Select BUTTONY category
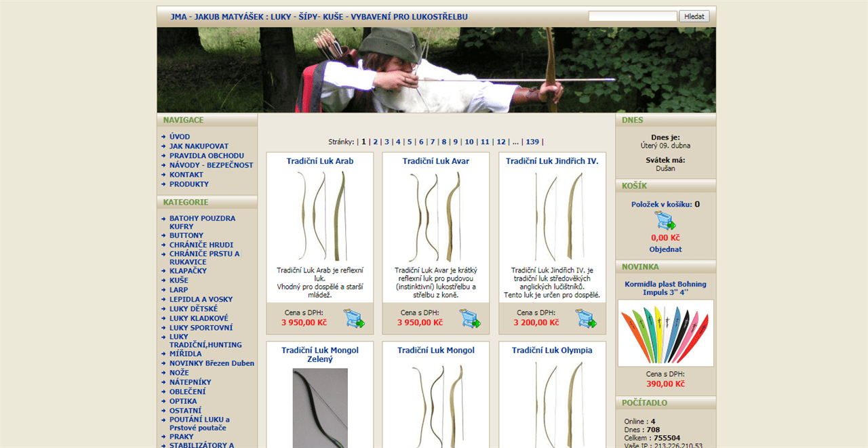The height and width of the screenshot is (448, 868). click(x=186, y=235)
